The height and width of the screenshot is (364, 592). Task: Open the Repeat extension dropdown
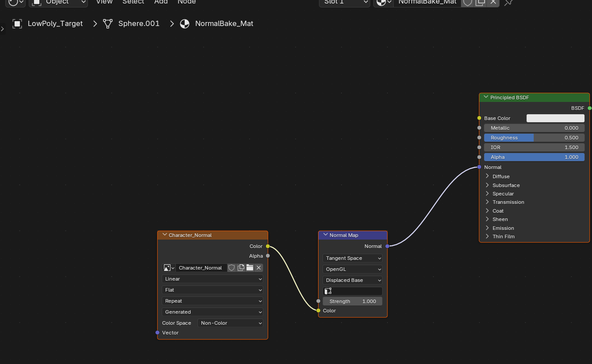point(213,301)
